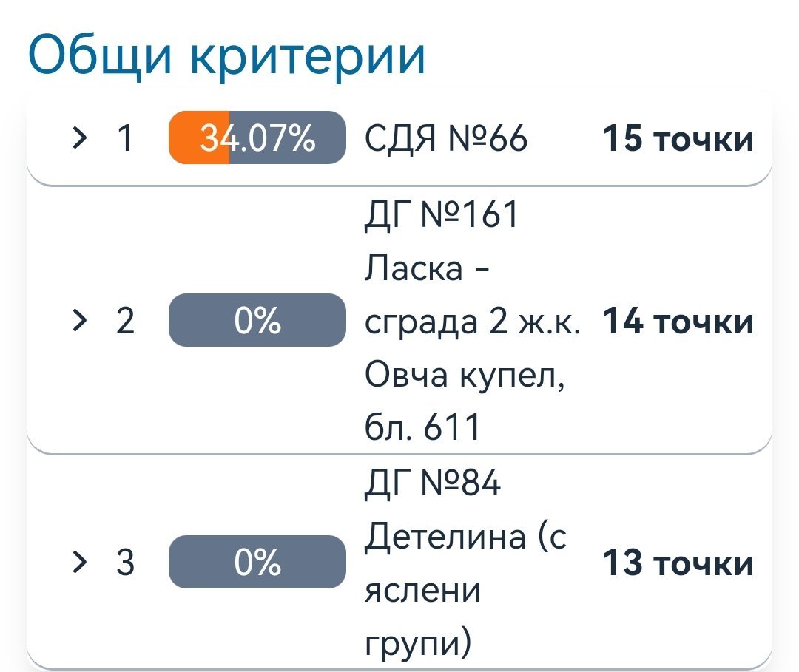Click rank number 3 in the list
The width and height of the screenshot is (799, 672).
[125, 564]
